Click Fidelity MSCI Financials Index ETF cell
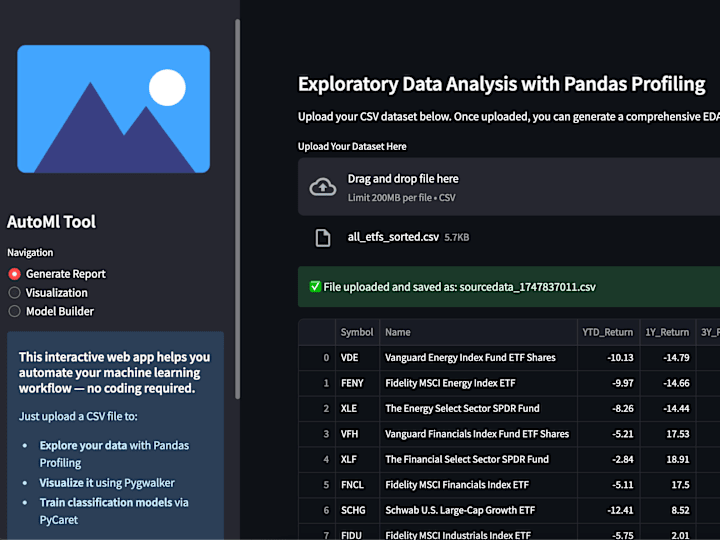Screen dimensions: 720x540 (x=478, y=485)
